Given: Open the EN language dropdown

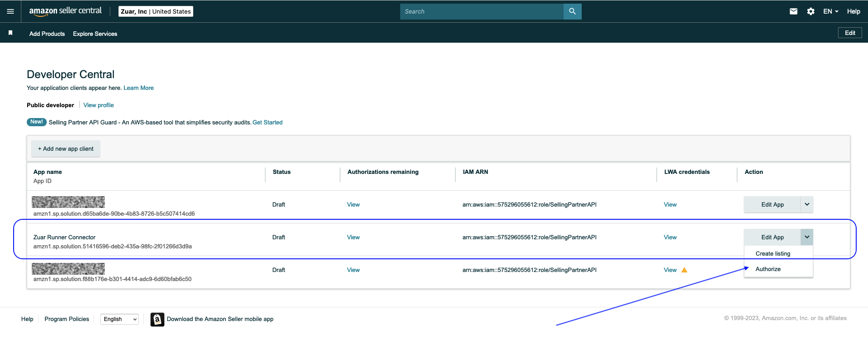Looking at the screenshot, I should pos(831,11).
